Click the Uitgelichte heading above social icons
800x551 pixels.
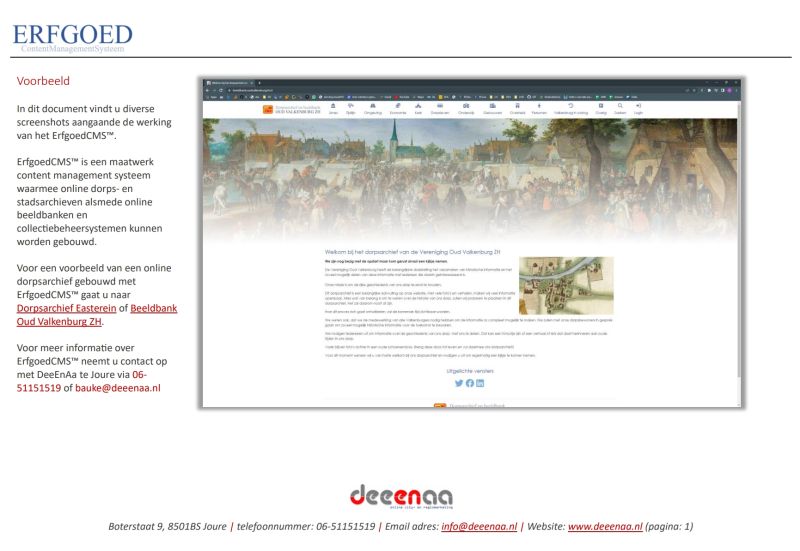coord(470,371)
